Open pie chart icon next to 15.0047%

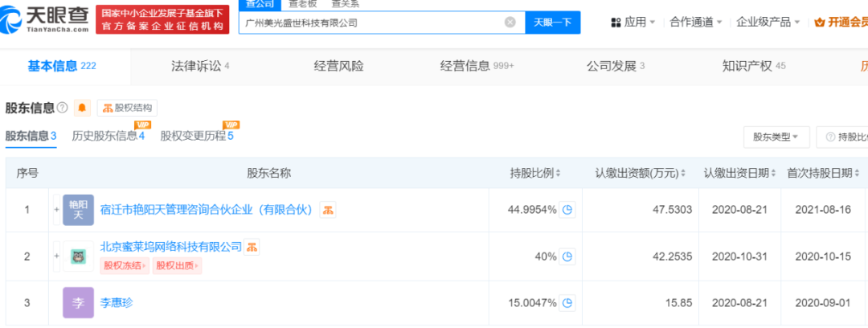pos(567,303)
